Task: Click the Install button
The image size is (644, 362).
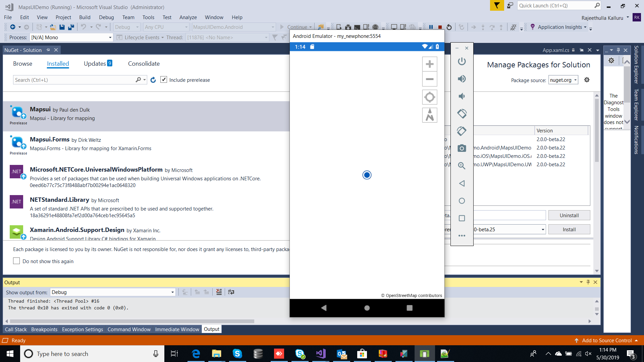Action: (x=569, y=230)
